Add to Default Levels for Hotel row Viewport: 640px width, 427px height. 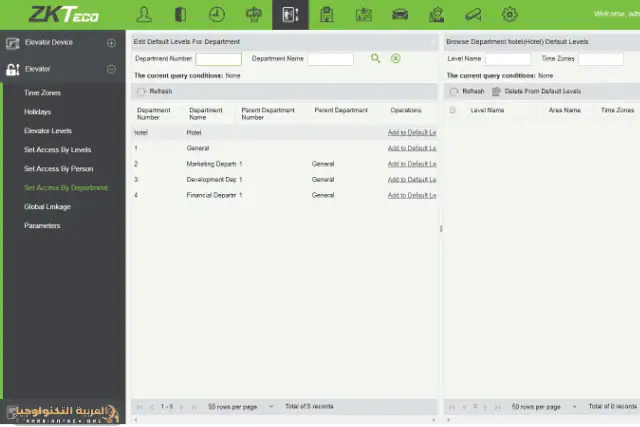pyautogui.click(x=412, y=133)
